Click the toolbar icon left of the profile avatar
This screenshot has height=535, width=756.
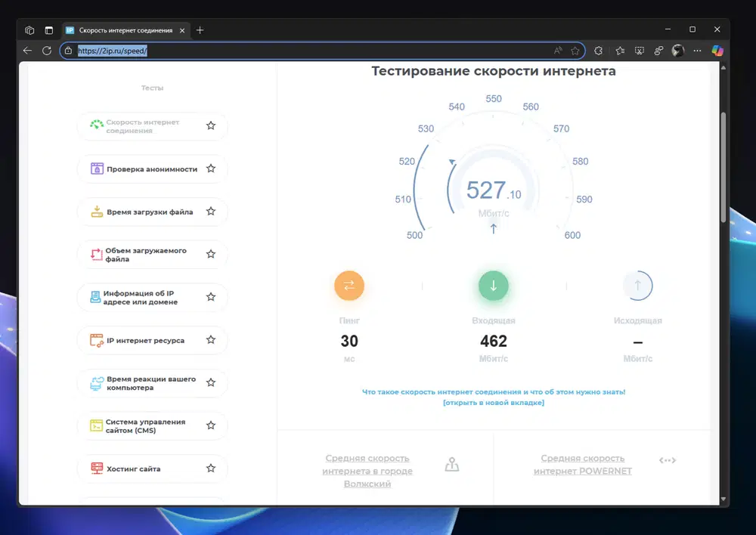pyautogui.click(x=658, y=51)
